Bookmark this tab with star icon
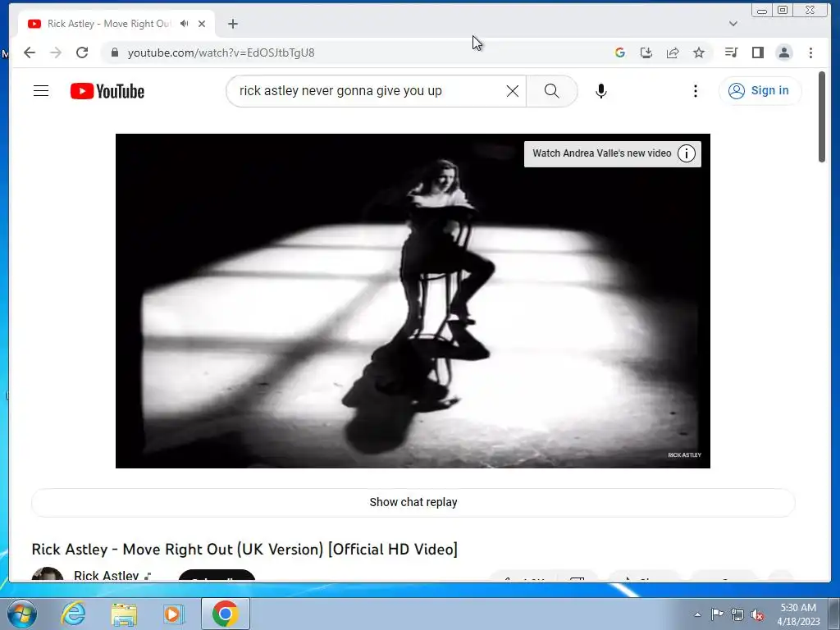 (x=699, y=52)
